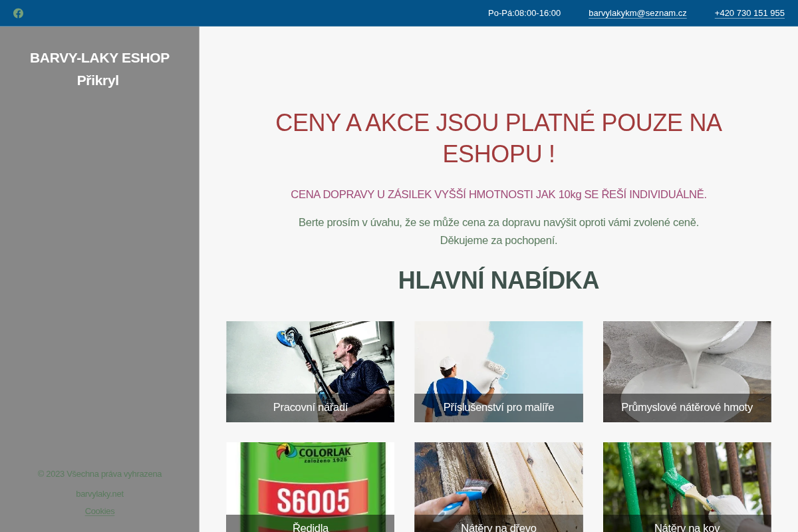Open the Nátěry na kov category tile
Image resolution: width=798 pixels, height=532 pixels.
pyautogui.click(x=687, y=487)
